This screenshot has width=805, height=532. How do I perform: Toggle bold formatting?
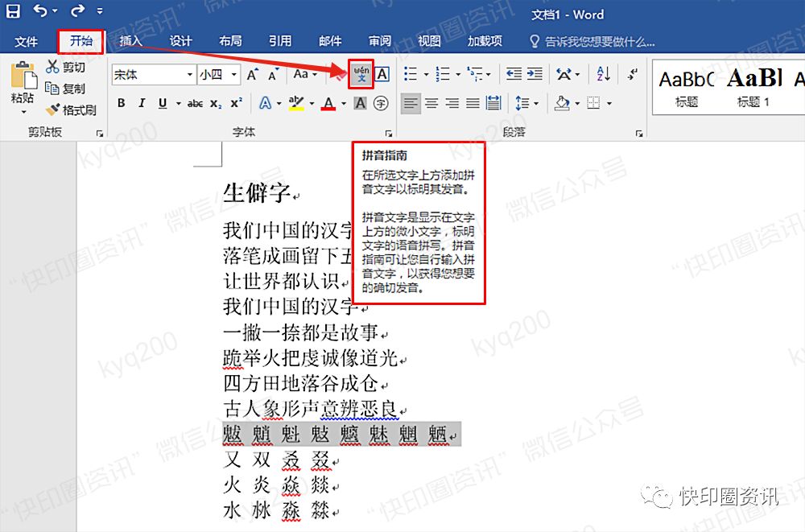(122, 103)
